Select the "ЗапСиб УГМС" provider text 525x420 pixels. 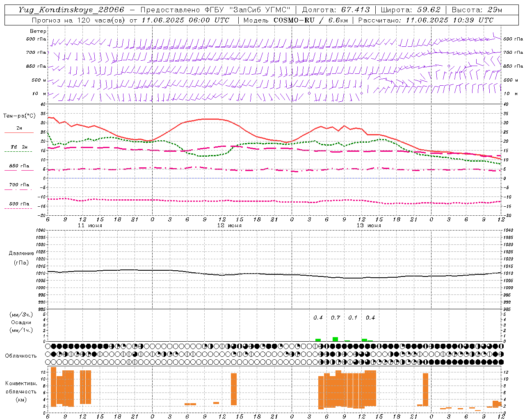click(x=260, y=10)
